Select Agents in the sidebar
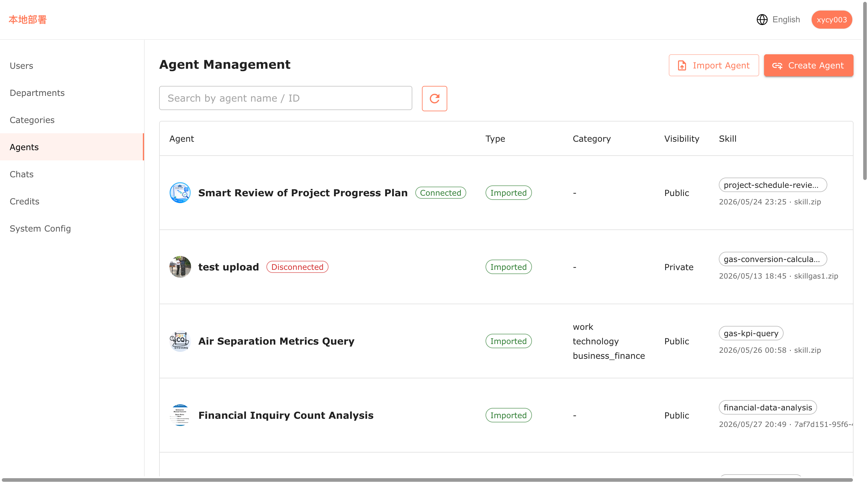868x483 pixels. click(72, 147)
